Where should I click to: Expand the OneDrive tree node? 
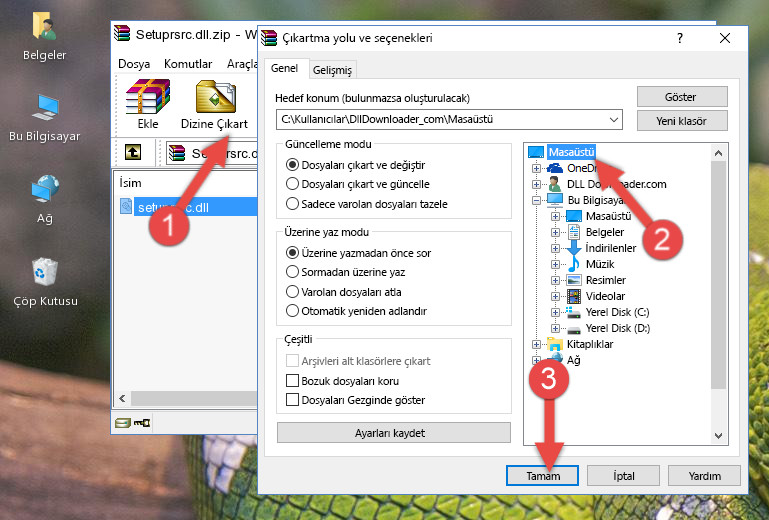(536, 168)
